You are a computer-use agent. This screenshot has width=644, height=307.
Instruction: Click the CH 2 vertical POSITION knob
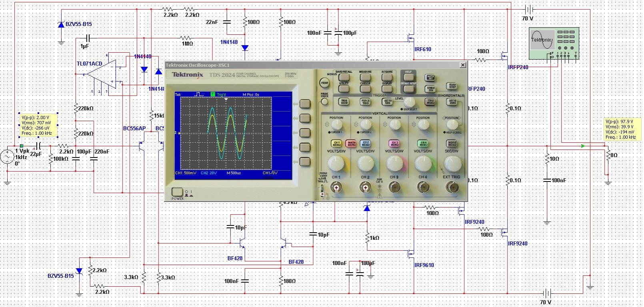pos(365,125)
